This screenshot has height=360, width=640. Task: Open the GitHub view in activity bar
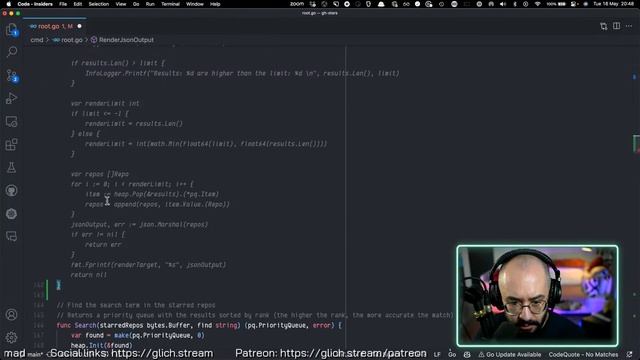click(11, 191)
